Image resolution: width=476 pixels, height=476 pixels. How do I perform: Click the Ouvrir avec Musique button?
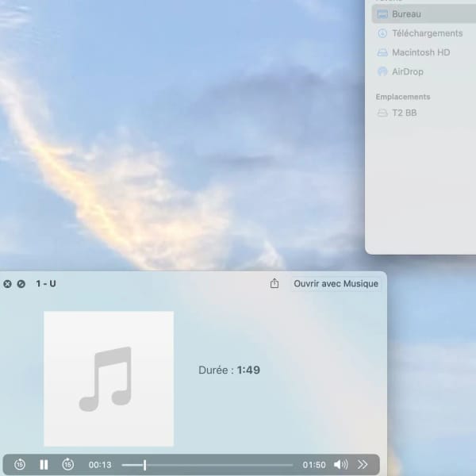[x=336, y=283]
